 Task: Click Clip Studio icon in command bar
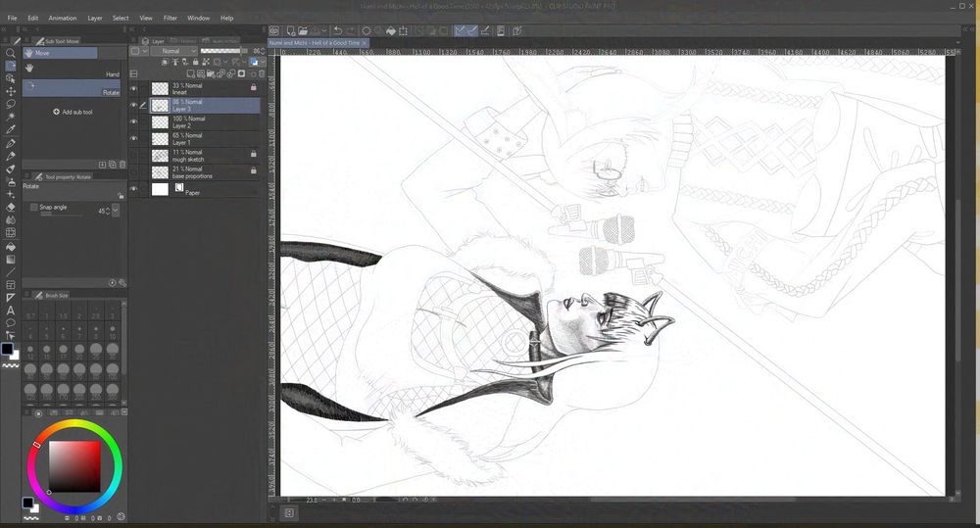pos(273,30)
